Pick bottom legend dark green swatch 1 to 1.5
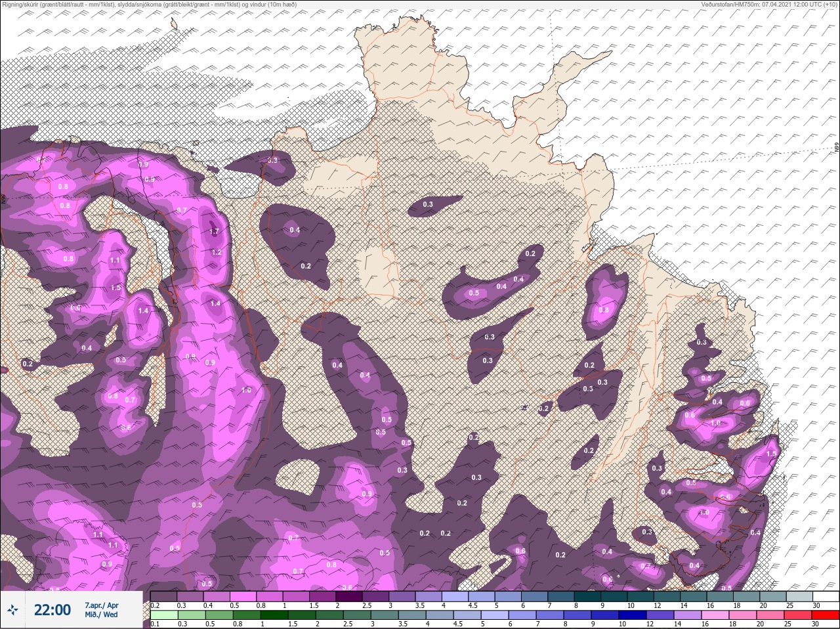 (x=274, y=615)
